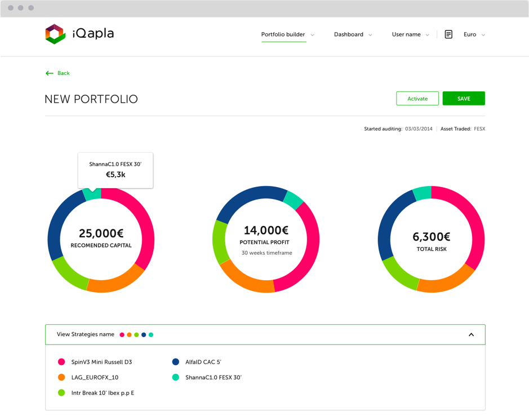Collapse the View Strategies name panel
This screenshot has width=529, height=420.
[x=471, y=334]
